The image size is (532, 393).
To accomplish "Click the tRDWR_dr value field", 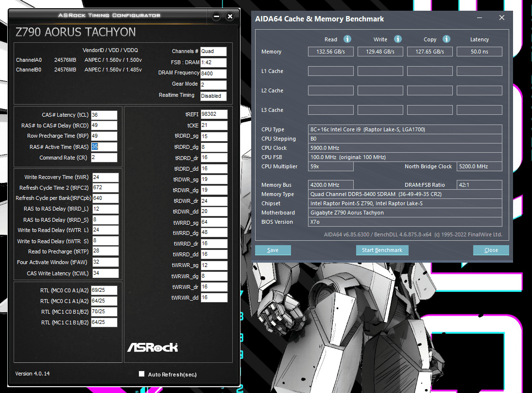I will 214,201.
